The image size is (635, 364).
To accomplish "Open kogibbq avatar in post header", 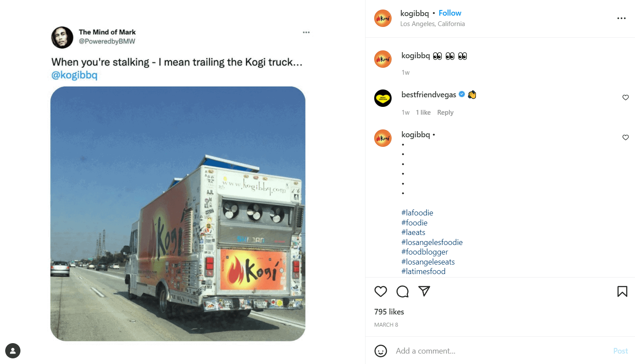I will click(383, 18).
